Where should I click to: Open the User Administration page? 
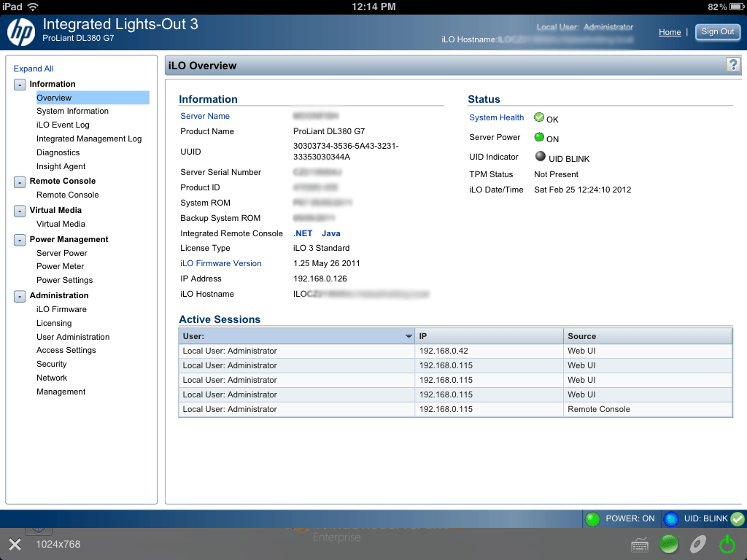pos(73,337)
